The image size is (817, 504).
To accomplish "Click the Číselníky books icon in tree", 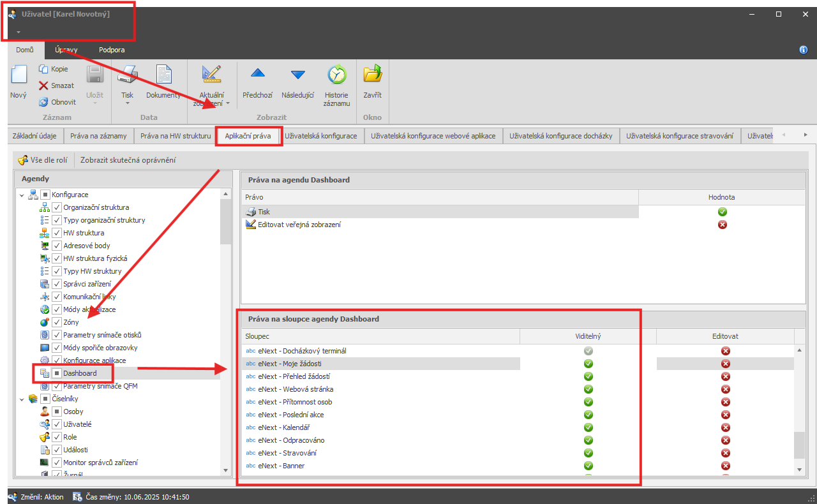I will [x=33, y=399].
